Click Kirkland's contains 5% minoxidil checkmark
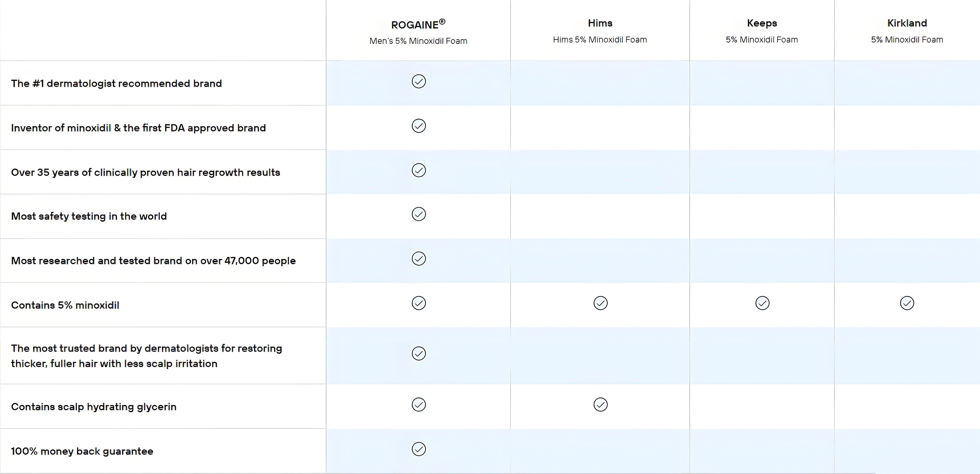980x474 pixels. pyautogui.click(x=907, y=303)
